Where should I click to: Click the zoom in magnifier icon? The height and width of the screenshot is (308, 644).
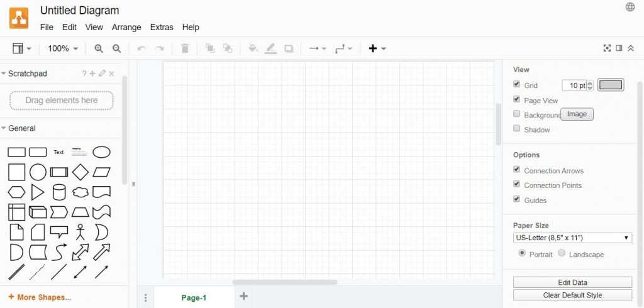coord(99,48)
